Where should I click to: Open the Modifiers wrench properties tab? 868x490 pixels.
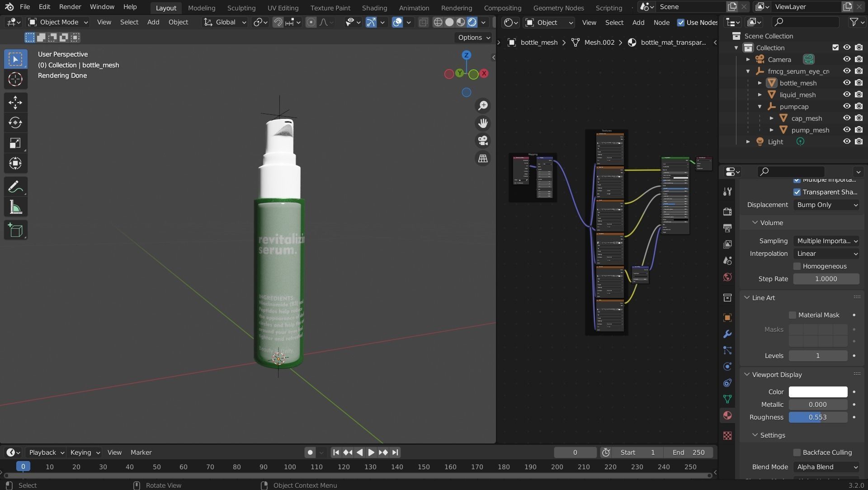click(x=727, y=334)
